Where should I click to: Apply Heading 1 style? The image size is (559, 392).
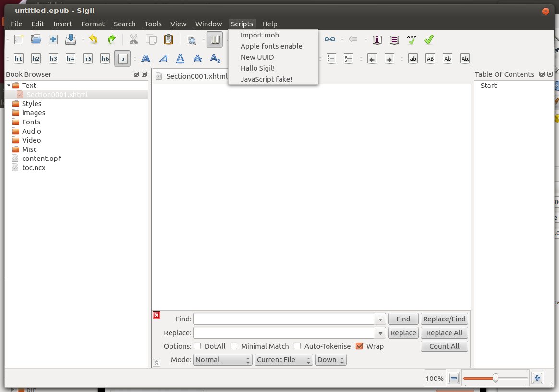(x=19, y=59)
